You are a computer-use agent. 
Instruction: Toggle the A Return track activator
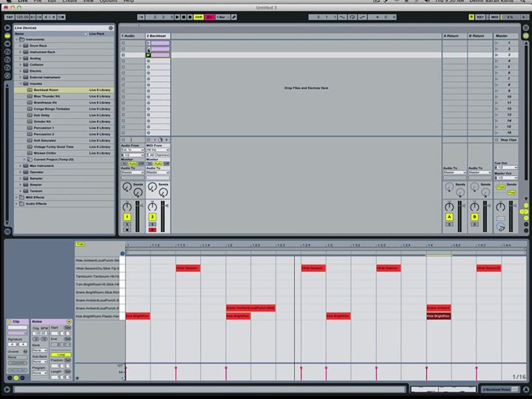click(449, 216)
